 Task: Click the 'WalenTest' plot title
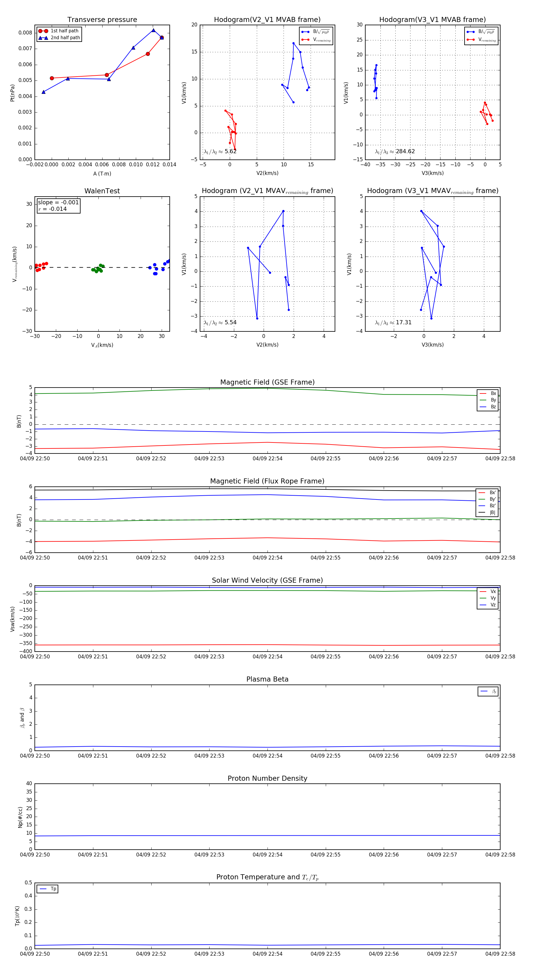[102, 191]
